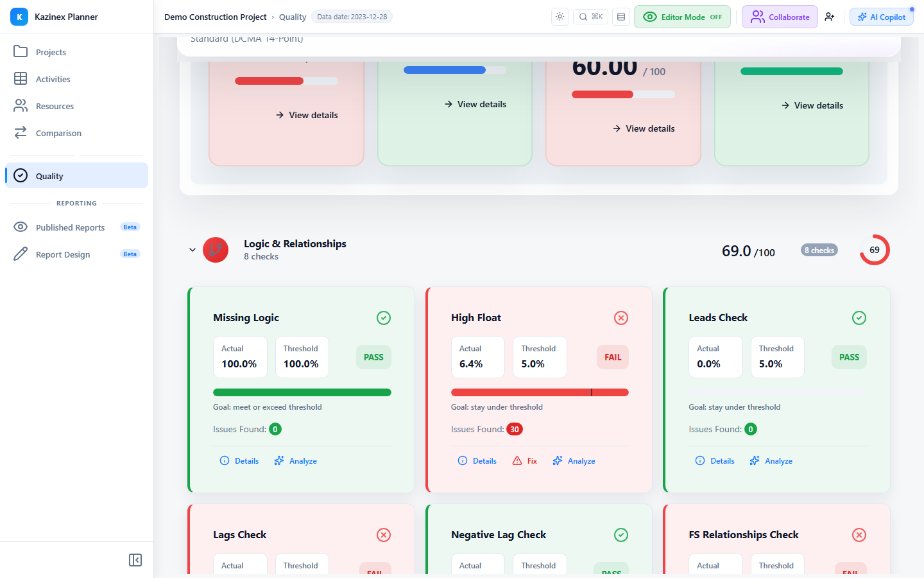
Task: Open Comparison arrows icon in sidebar
Action: pyautogui.click(x=21, y=132)
